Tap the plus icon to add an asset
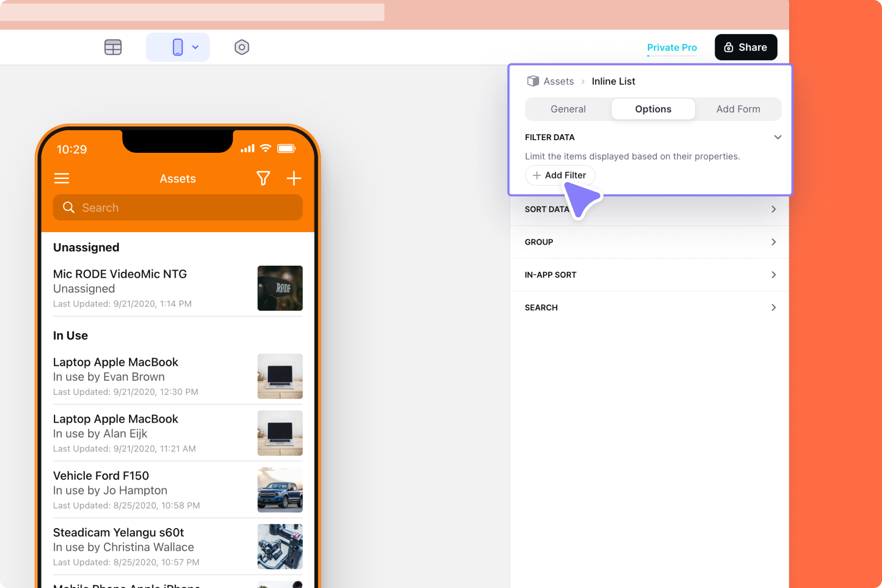The image size is (882, 588). click(x=293, y=178)
